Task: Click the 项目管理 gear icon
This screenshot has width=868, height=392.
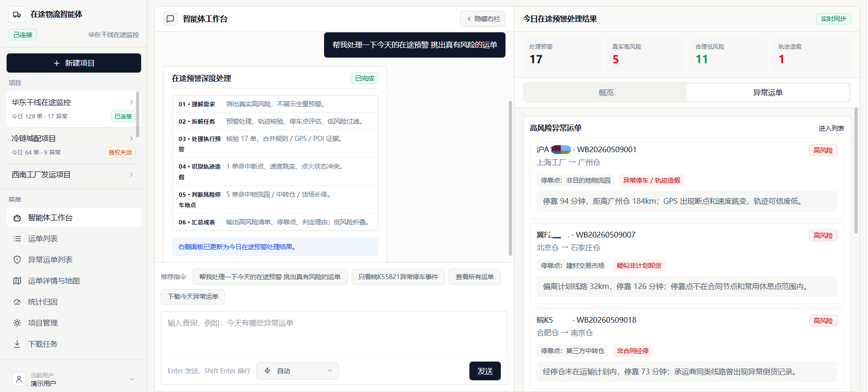Action: point(17,323)
